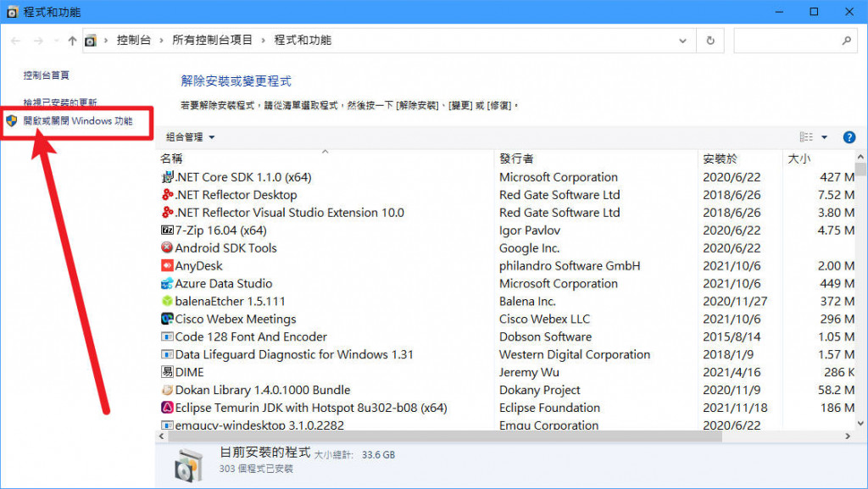Click Jeremy Wu publisher cell
Viewport: 868px width, 489px height.
[529, 372]
